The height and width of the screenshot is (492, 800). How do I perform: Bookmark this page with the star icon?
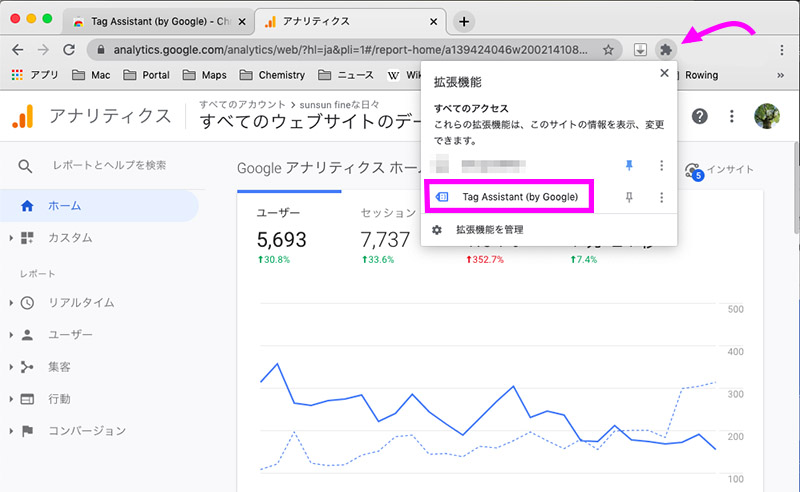[608, 50]
